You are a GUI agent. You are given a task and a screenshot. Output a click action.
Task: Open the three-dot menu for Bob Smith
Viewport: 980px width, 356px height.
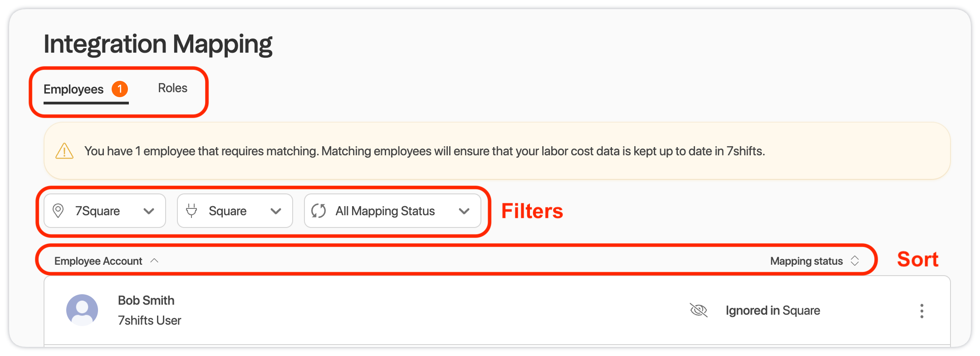click(921, 311)
